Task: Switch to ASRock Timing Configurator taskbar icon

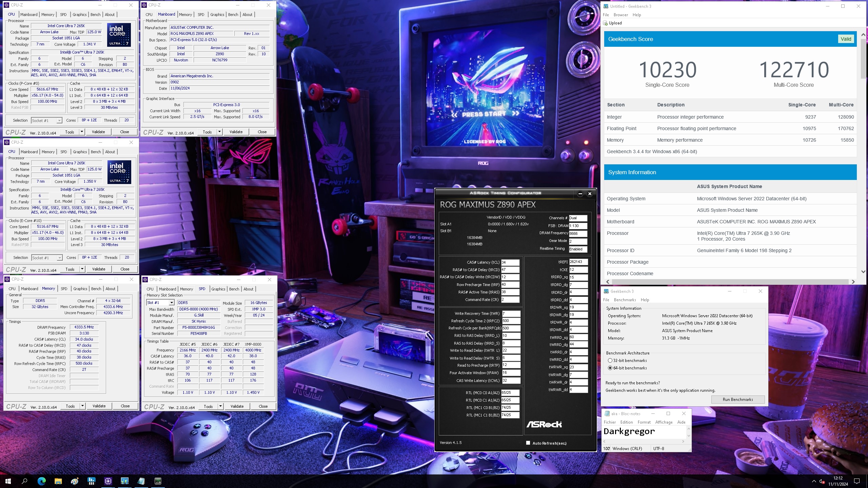Action: (158, 481)
